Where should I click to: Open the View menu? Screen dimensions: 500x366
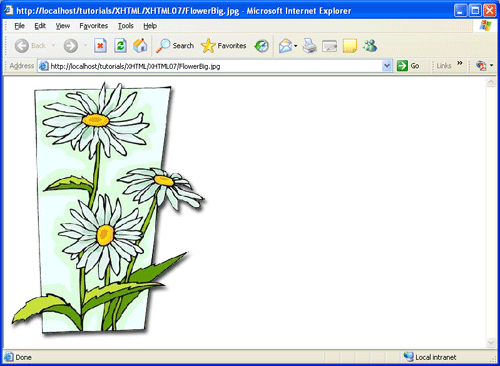(x=63, y=26)
